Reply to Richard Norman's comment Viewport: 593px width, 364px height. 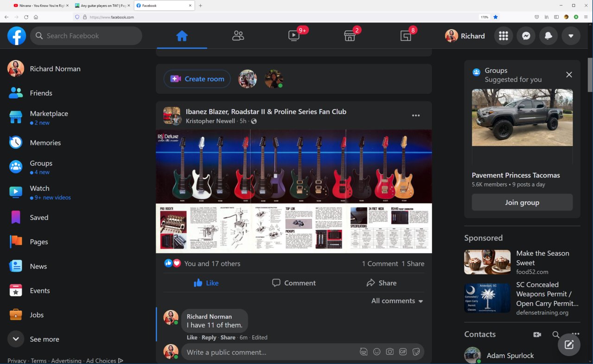[209, 338]
